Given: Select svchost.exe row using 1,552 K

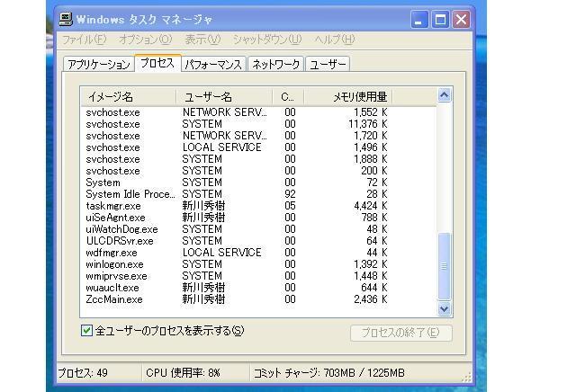Looking at the screenshot, I should [258, 112].
